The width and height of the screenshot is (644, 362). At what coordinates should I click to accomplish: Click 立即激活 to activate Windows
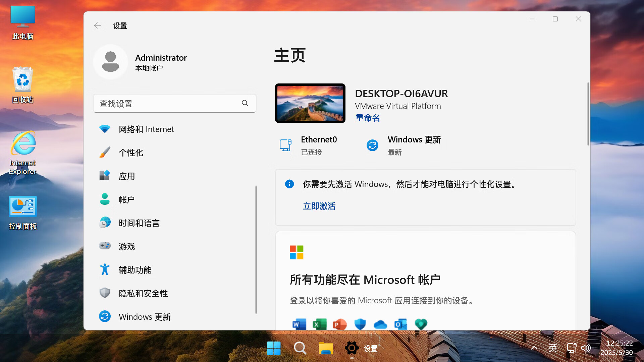(x=319, y=206)
